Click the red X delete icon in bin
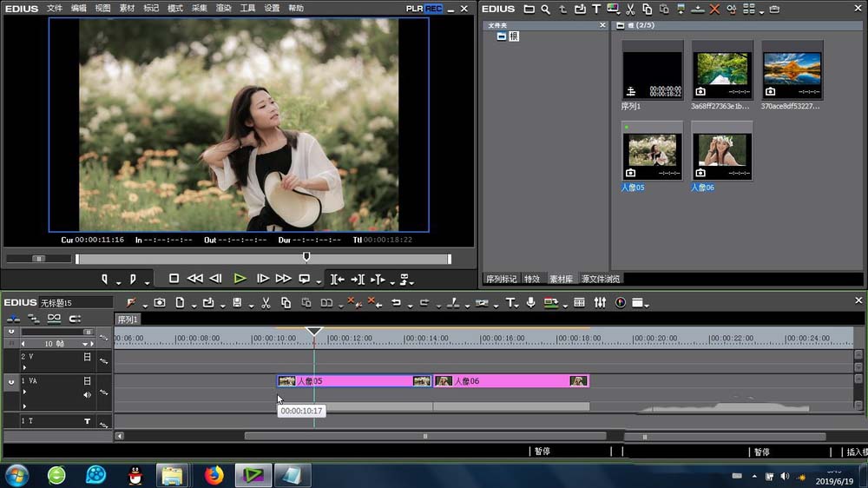Screen dimensions: 868x488 pyautogui.click(x=714, y=9)
